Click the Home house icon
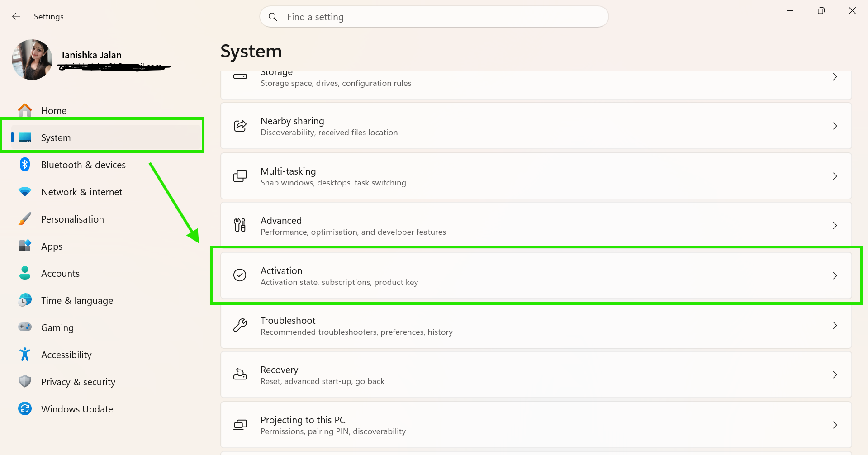 (x=25, y=110)
